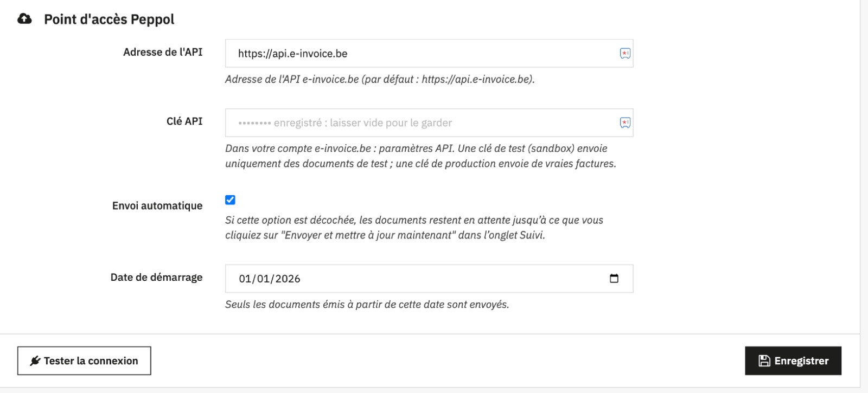868x393 pixels.
Task: Click the Date de démarrage label
Action: [157, 277]
